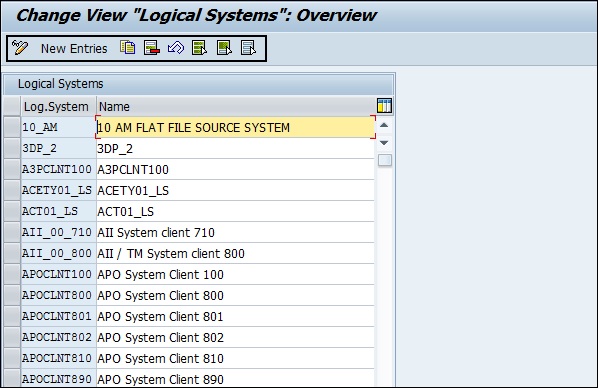Click the Select Block icon
This screenshot has height=388, width=598.
pos(224,48)
